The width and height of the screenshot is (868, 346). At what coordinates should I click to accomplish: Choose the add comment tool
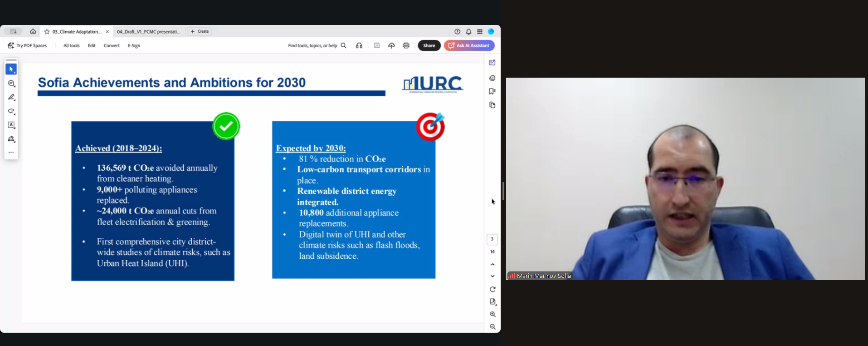11,84
